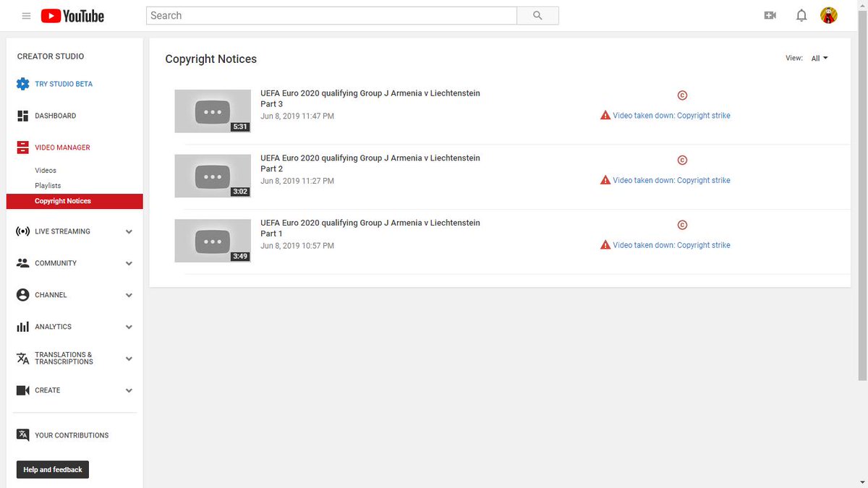Expand the Channel section chevron
This screenshot has width=868, height=488.
(129, 296)
